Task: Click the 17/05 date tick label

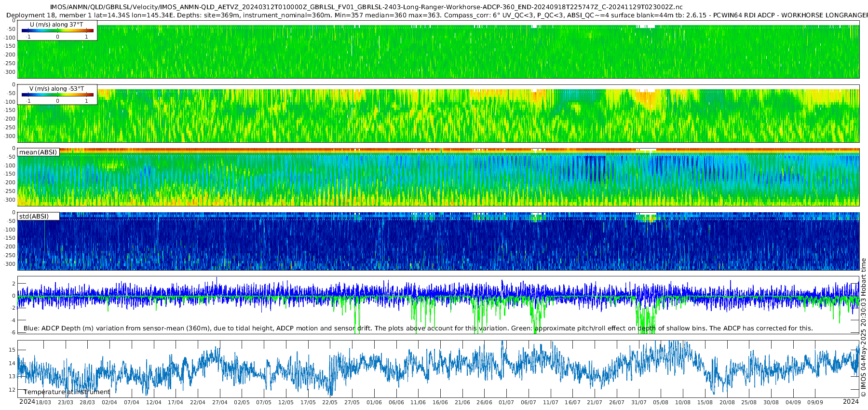Action: pyautogui.click(x=308, y=402)
